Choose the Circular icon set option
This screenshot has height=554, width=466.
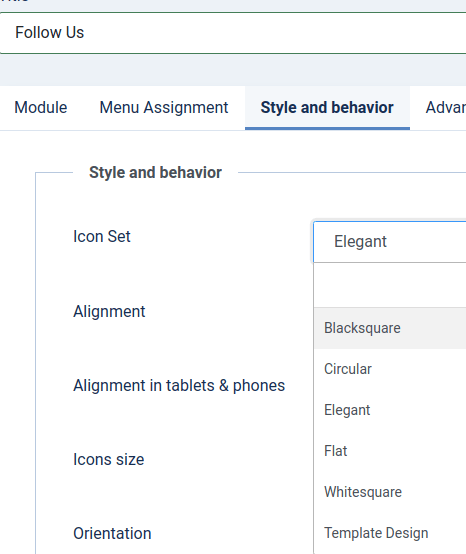pos(390,369)
